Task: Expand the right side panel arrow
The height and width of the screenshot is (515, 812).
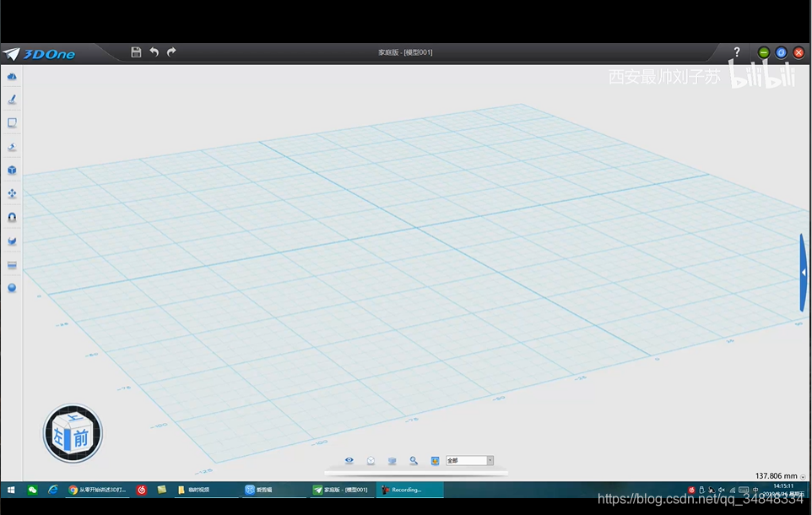Action: point(804,272)
